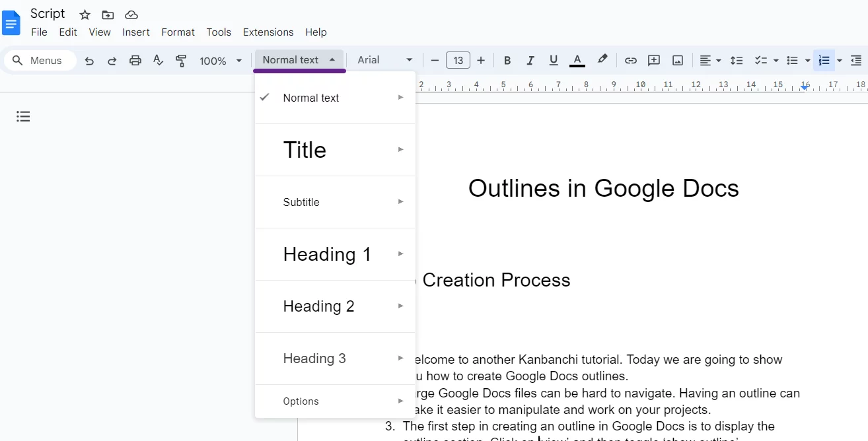Open the Edit menu
Image resolution: width=868 pixels, height=441 pixels.
point(68,32)
